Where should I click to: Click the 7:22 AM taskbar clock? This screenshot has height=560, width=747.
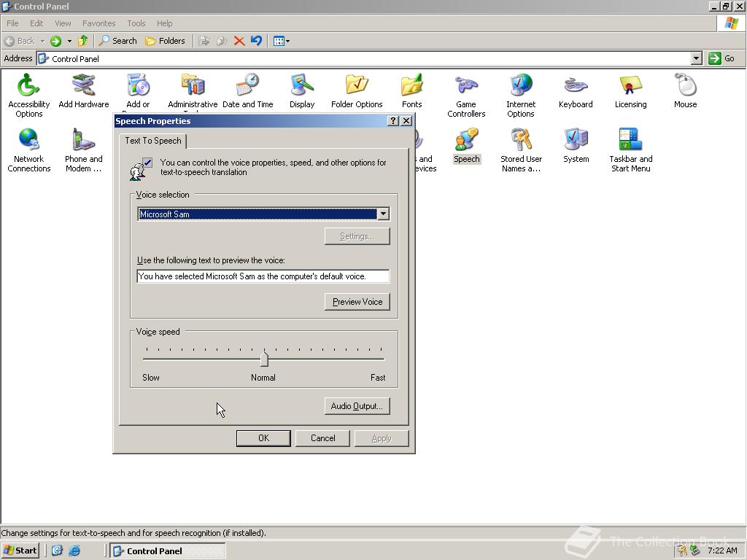click(x=722, y=551)
